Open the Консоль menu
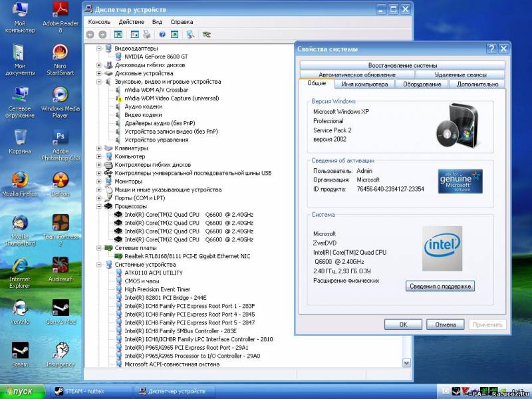Image resolution: width=532 pixels, height=399 pixels. tap(99, 22)
